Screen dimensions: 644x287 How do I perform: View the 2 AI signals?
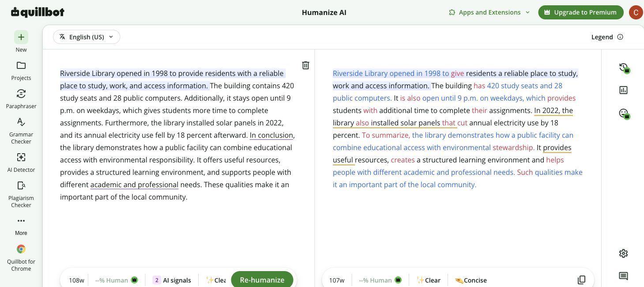point(172,280)
